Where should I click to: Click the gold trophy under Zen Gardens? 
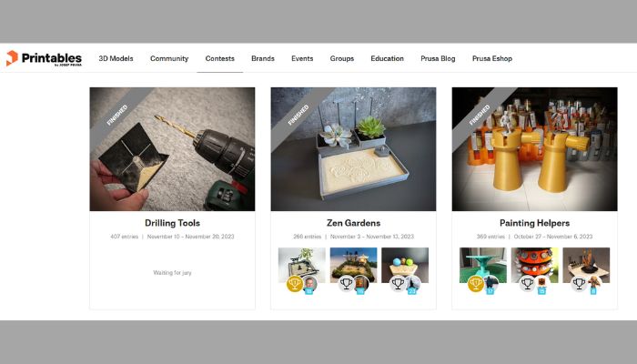point(295,283)
